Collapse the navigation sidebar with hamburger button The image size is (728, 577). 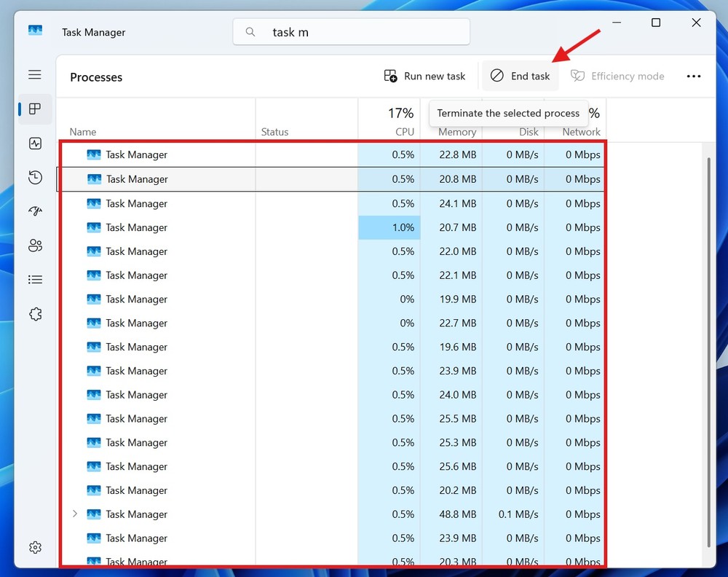(x=35, y=74)
